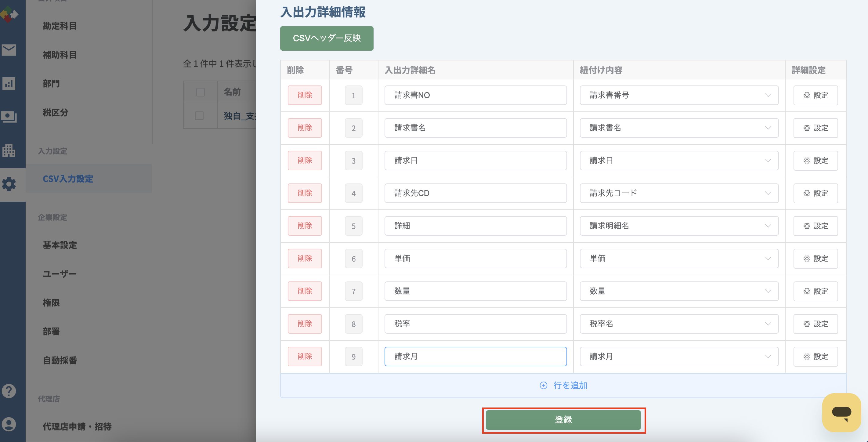
Task: Open the gear settings sidebar icon
Action: click(x=9, y=184)
